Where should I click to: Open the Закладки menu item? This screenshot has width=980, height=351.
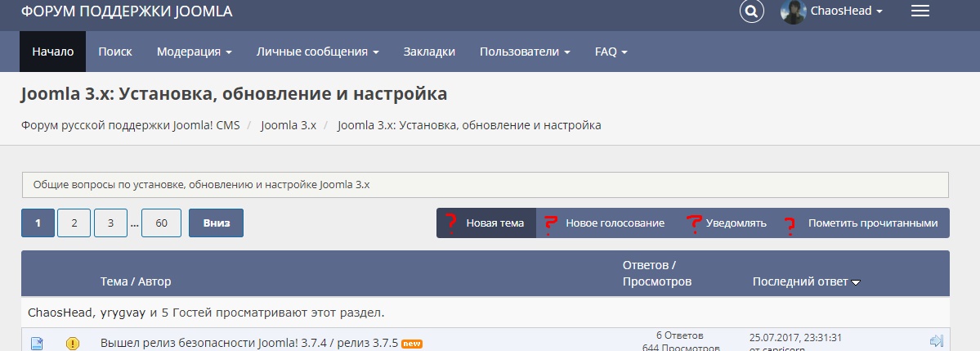[x=429, y=52]
